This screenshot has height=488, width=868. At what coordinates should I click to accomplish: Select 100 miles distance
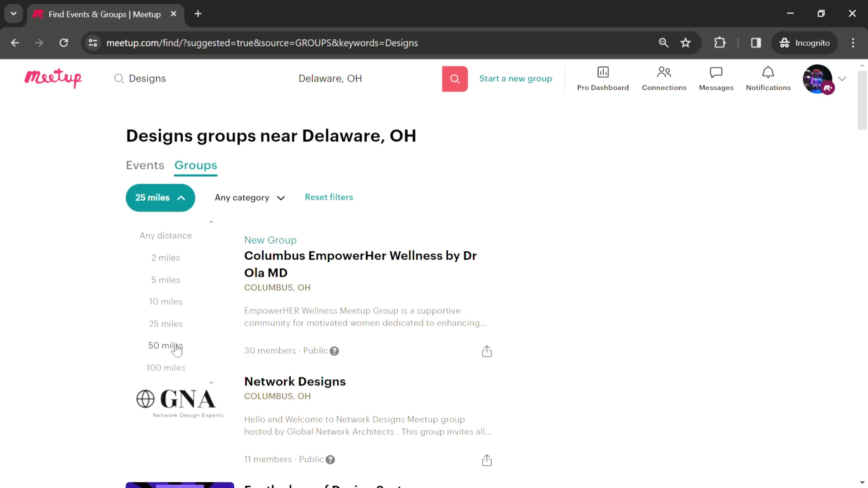pos(165,367)
